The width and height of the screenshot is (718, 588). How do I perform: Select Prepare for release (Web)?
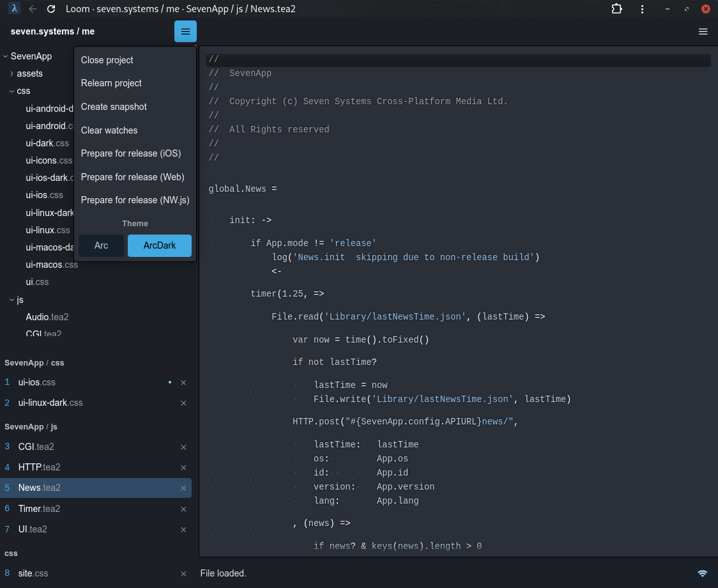pyautogui.click(x=133, y=178)
